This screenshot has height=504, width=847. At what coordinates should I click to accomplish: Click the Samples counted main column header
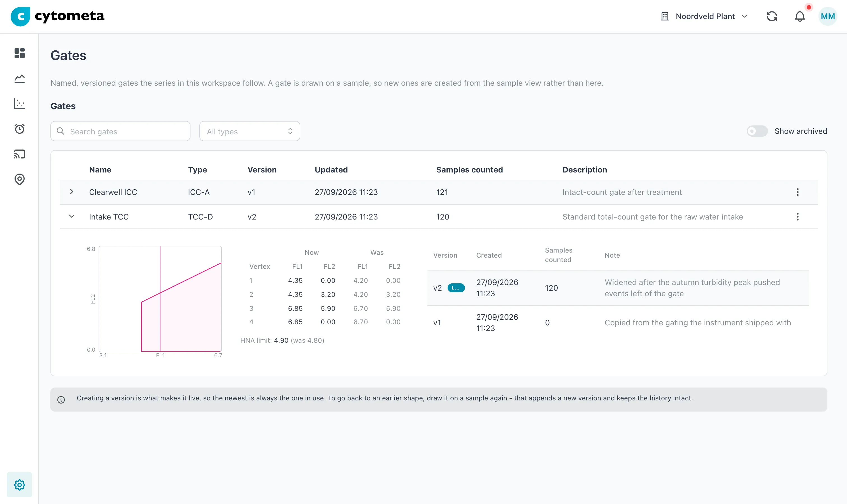tap(469, 170)
